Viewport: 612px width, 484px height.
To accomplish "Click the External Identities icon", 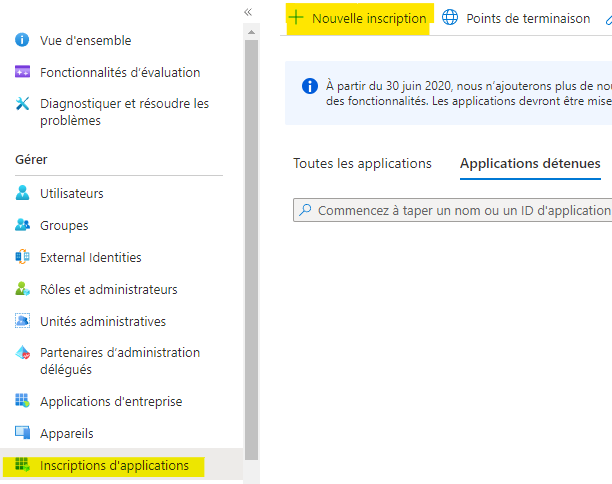I will click(x=22, y=258).
